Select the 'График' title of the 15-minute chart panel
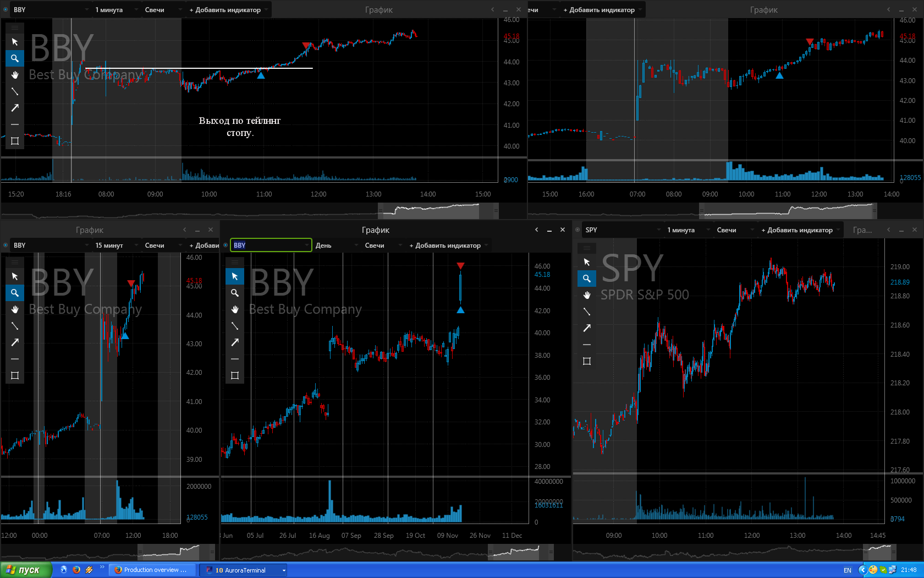This screenshot has width=924, height=578. pos(90,230)
